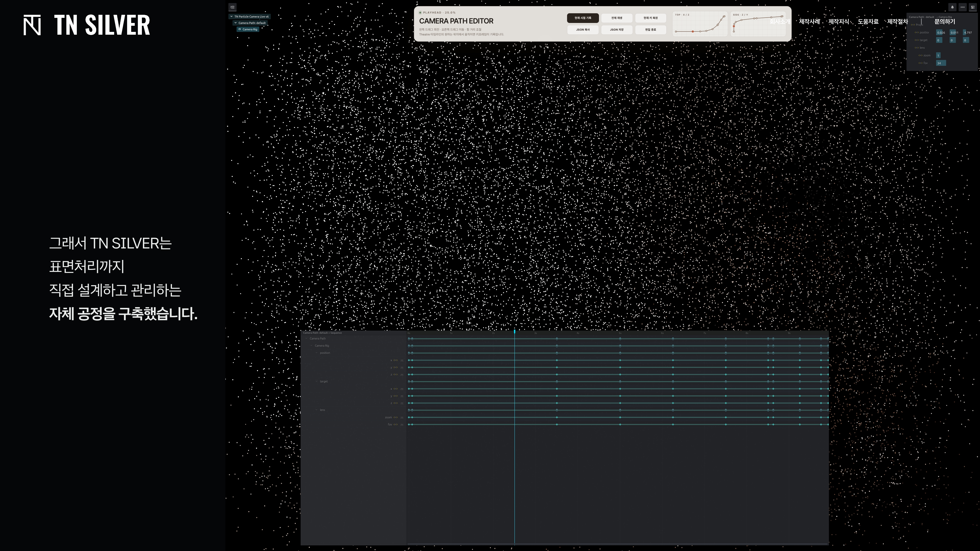This screenshot has height=551, width=980.
Task: Toggle the properties panel settings icon
Action: click(x=972, y=7)
